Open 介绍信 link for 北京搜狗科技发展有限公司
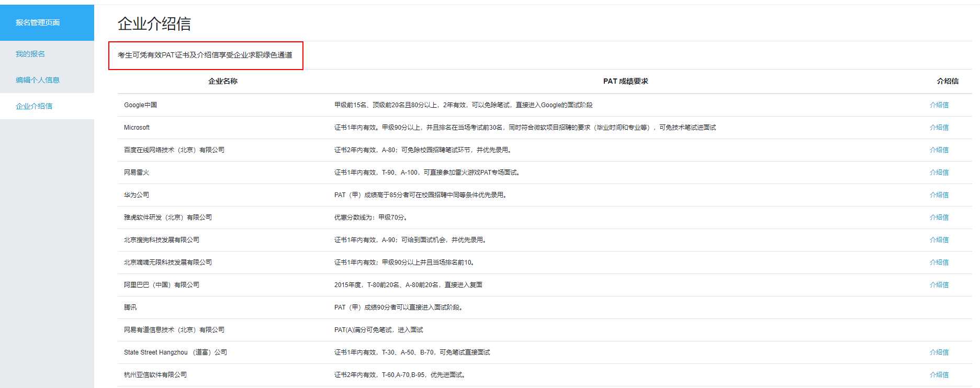Image resolution: width=980 pixels, height=388 pixels. click(939, 240)
